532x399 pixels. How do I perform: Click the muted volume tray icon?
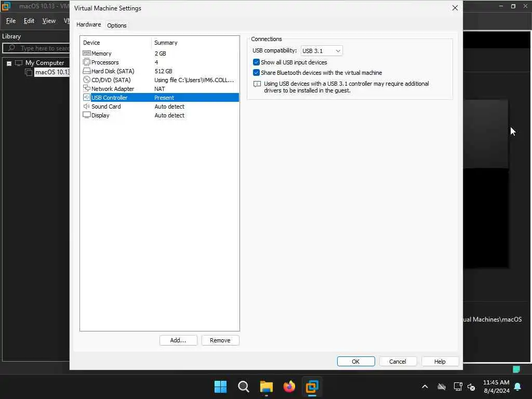point(471,387)
